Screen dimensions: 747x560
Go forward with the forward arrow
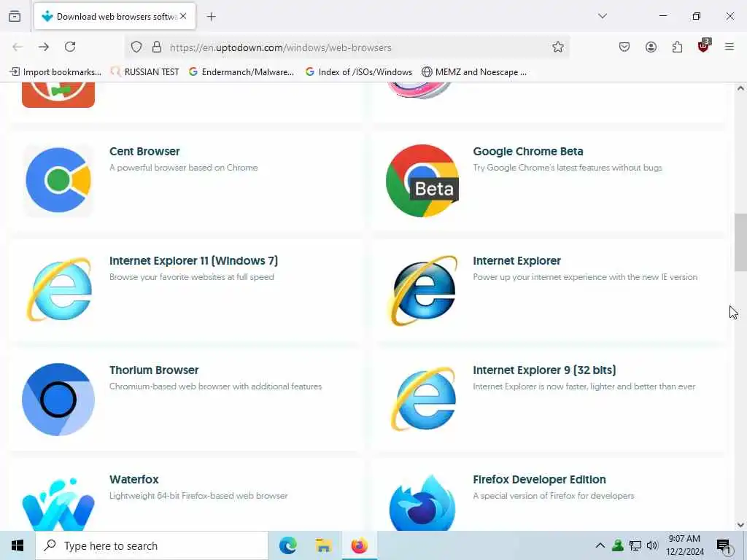pyautogui.click(x=44, y=47)
